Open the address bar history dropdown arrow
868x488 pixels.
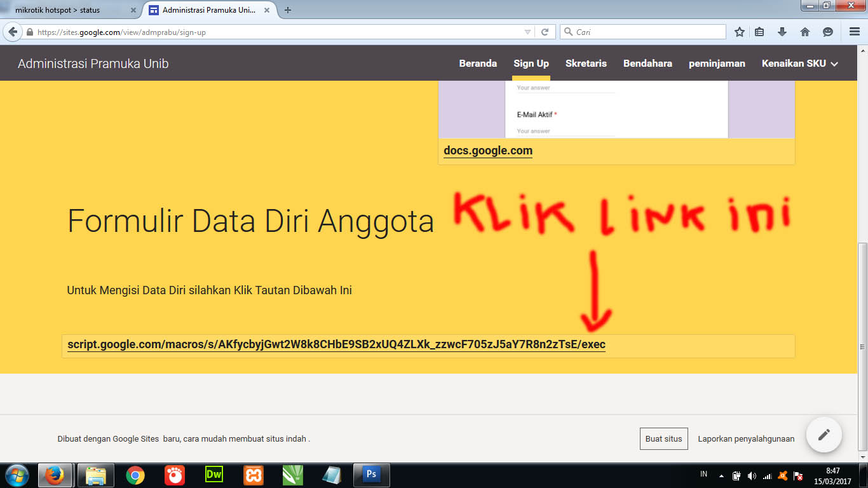click(x=528, y=31)
